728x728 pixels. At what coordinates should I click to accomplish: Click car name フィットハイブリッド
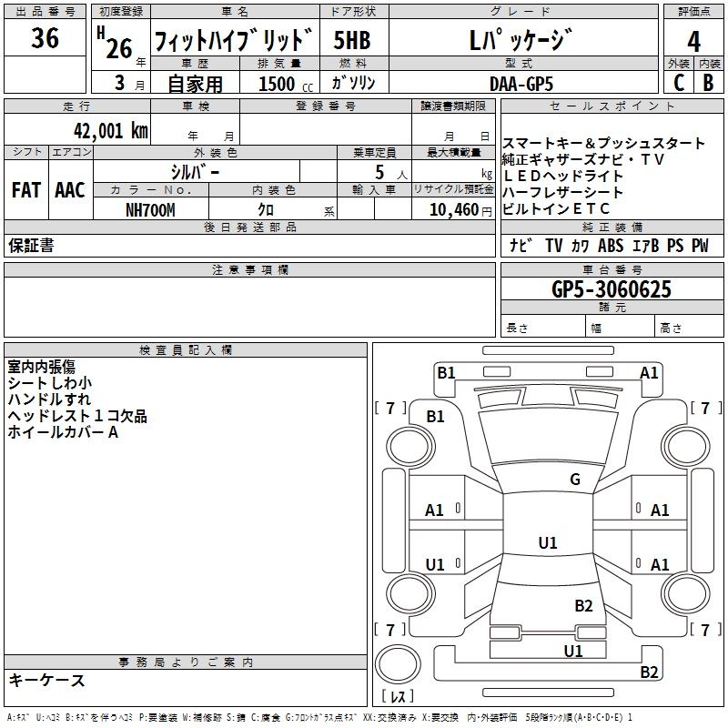point(234,40)
